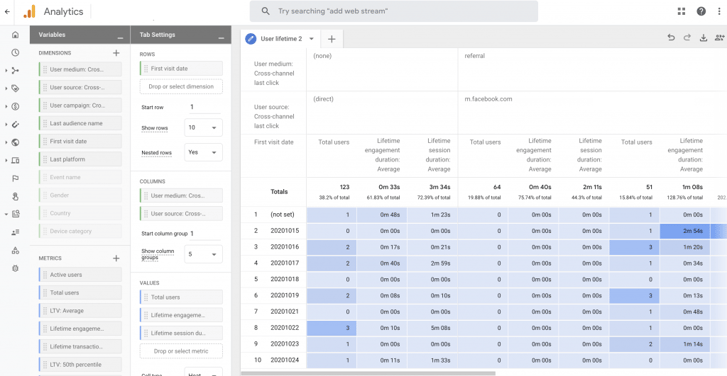Screen dimensions: 727x376
Task: Select Last platform dimension
Action: pos(80,159)
